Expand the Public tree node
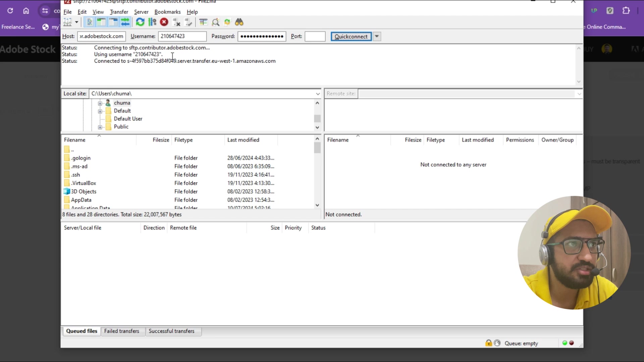The image size is (644, 362). (x=100, y=127)
